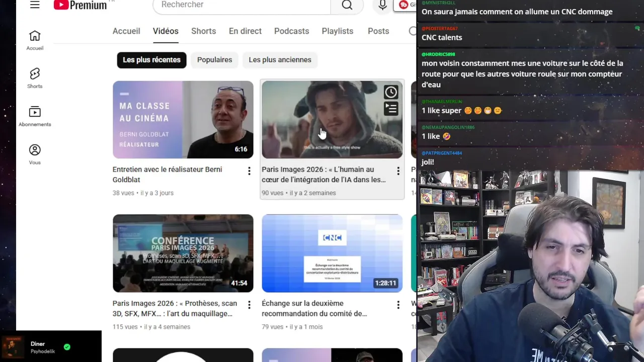Click the '90 vues • il y a 2 semaines' text

coord(299,193)
